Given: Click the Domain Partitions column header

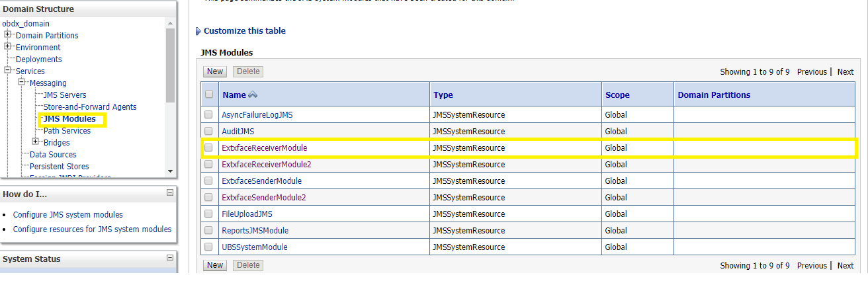Looking at the screenshot, I should 714,95.
